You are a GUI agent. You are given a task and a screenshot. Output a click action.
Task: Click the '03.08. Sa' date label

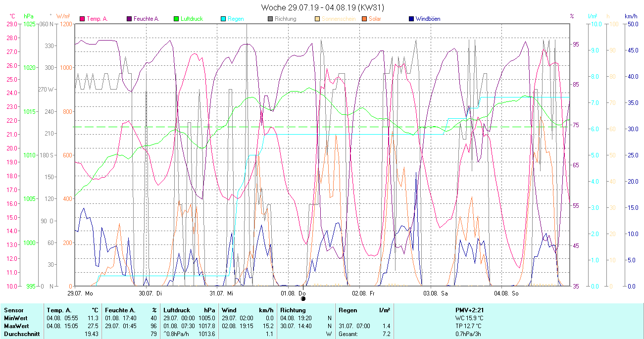pos(435,293)
